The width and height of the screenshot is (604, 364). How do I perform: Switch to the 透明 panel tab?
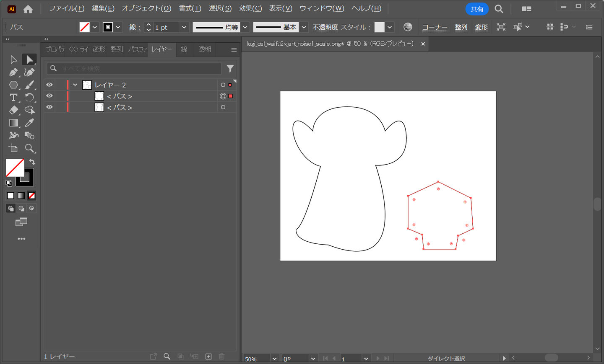coord(205,49)
